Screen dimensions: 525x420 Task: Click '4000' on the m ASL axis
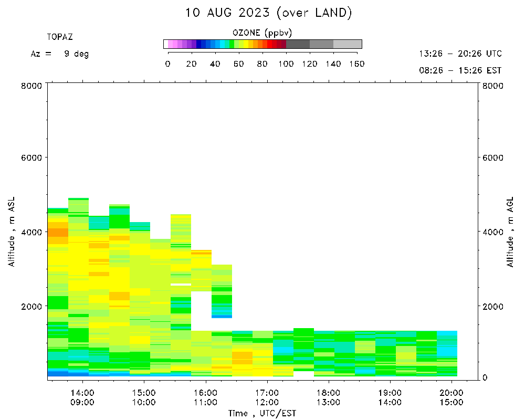coord(32,232)
